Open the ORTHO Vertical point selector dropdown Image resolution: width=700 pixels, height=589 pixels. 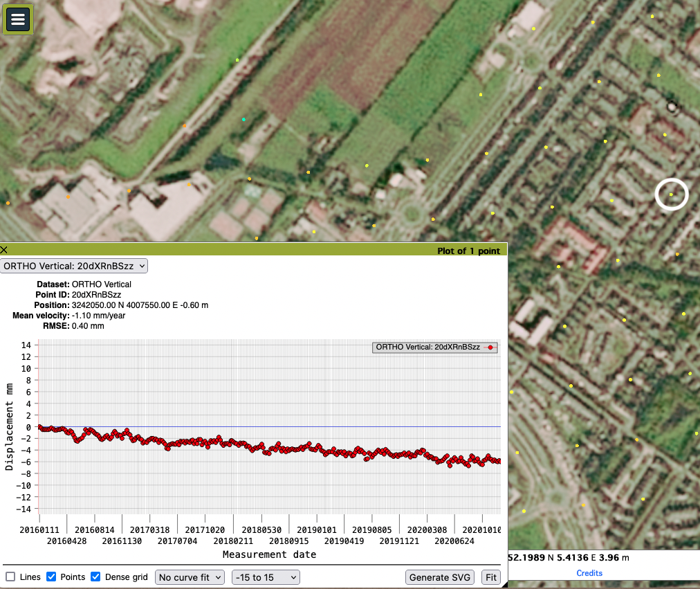73,266
